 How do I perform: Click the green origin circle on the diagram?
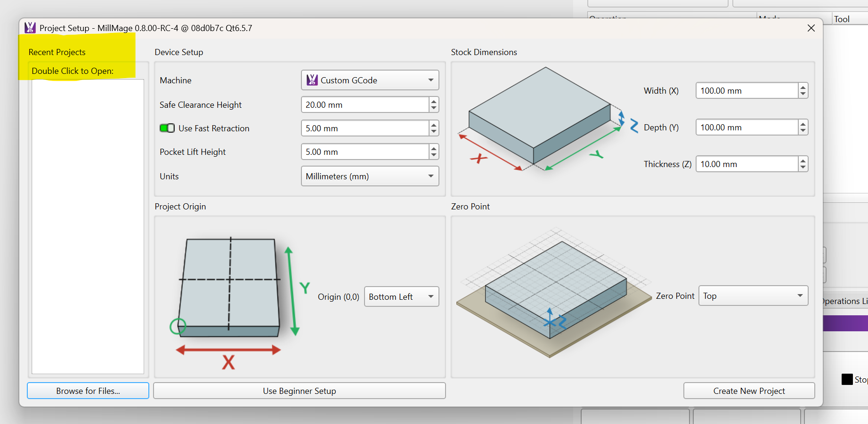(178, 326)
